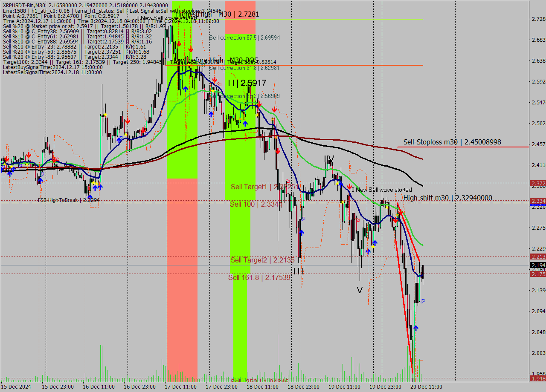This screenshot has height=392, width=546.
Task: Click the 2.275 price scale value
Action: click(538, 228)
